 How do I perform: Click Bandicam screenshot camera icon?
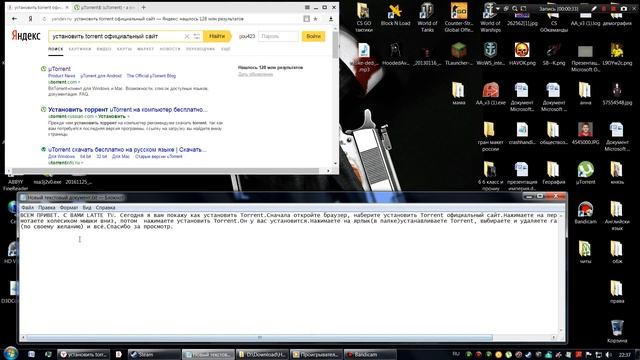(624, 8)
